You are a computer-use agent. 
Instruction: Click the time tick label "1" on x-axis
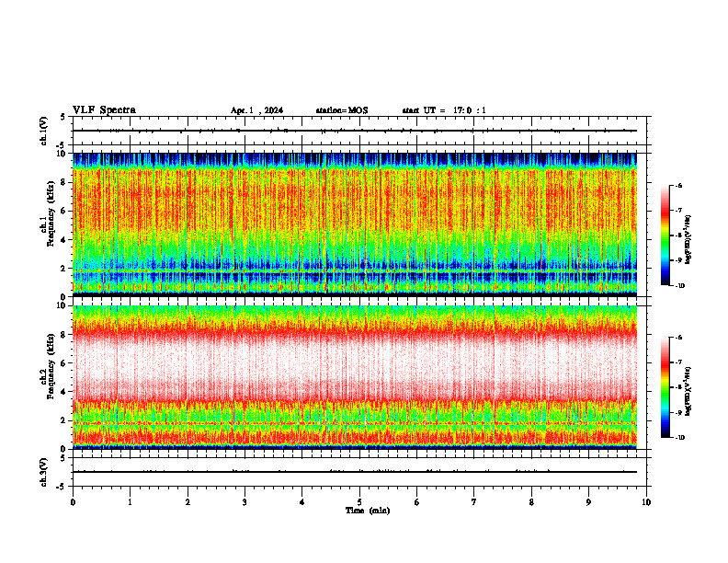130,502
